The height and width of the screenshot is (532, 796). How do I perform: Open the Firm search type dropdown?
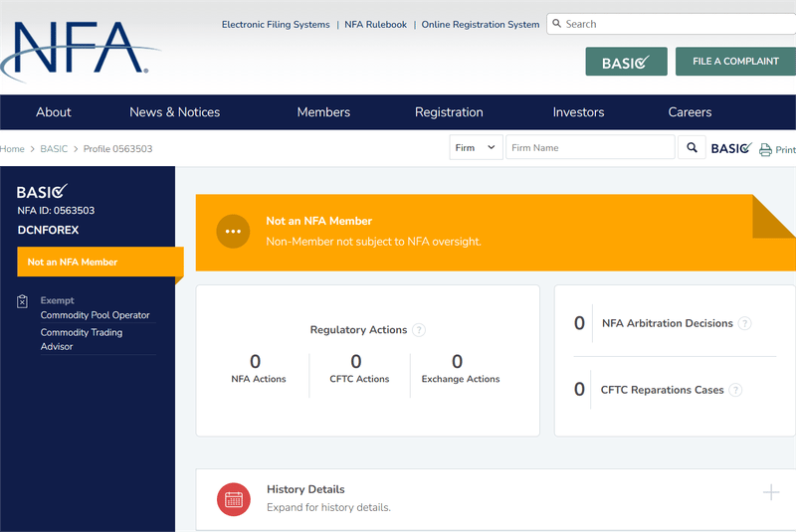click(x=476, y=147)
